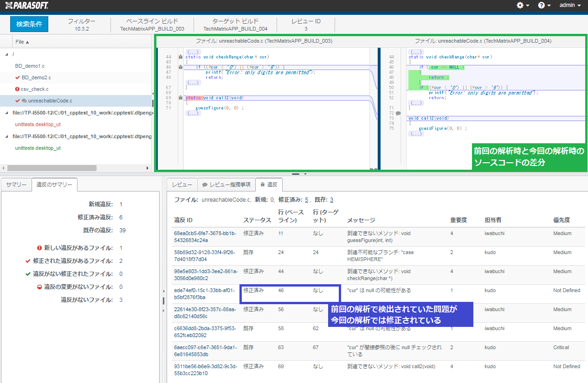Click the comment bubble icon beside unreachableCode.c
This screenshot has height=383, width=588.
pos(24,101)
